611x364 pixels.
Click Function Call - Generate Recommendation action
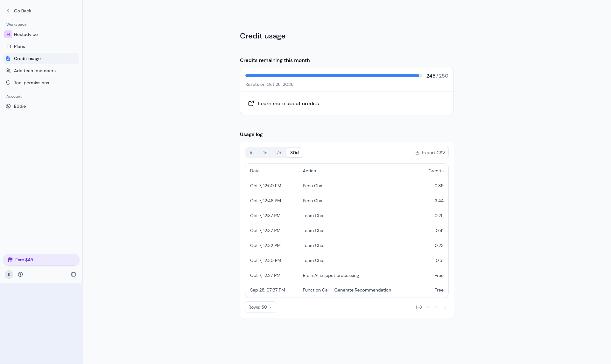(x=347, y=290)
